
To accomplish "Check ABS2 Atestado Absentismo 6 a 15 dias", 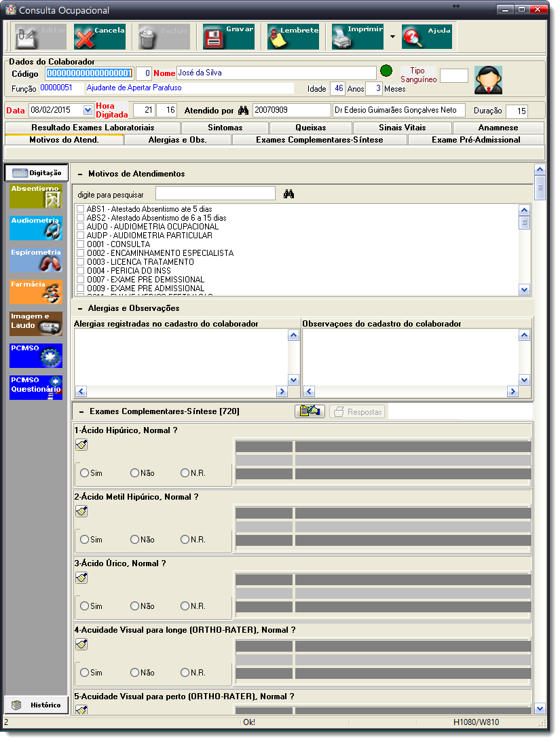I will click(x=80, y=218).
